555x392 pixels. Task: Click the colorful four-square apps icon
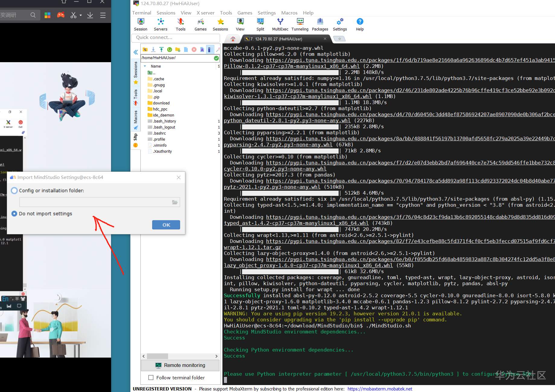[x=47, y=15]
